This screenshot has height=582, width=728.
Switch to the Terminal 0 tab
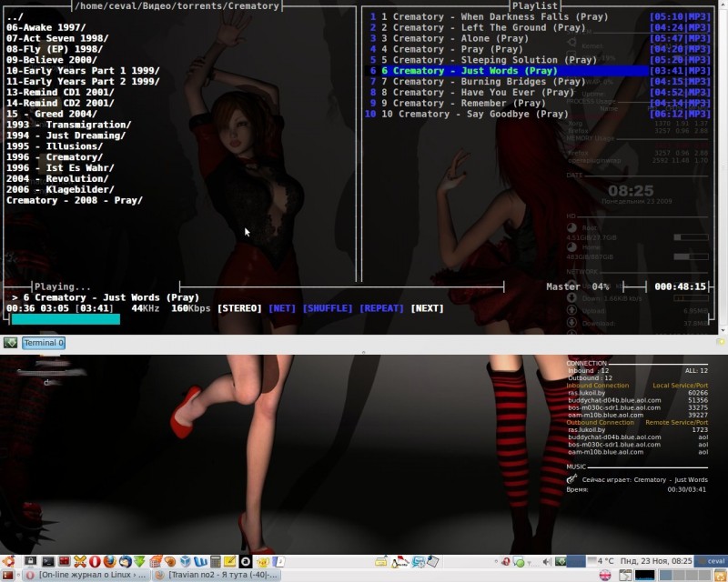click(x=44, y=343)
